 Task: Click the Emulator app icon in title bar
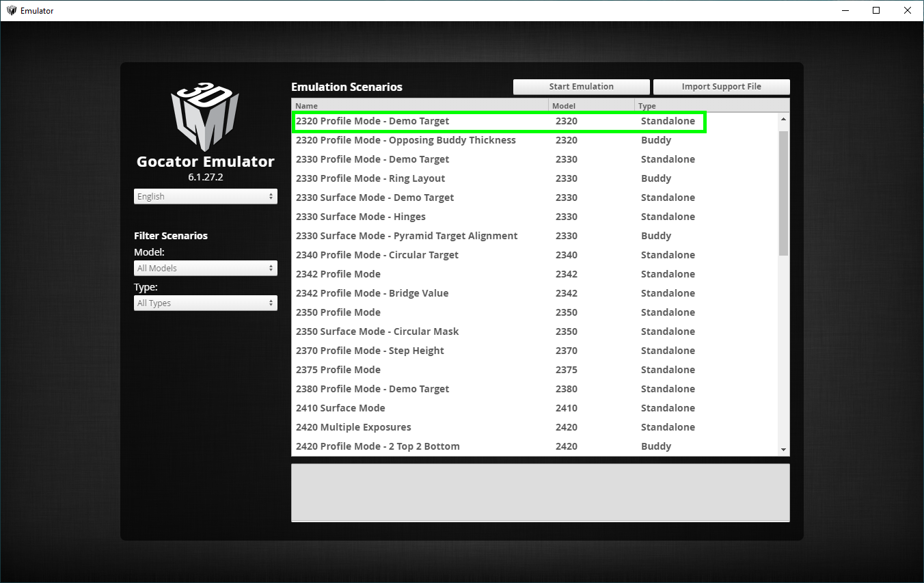click(11, 10)
